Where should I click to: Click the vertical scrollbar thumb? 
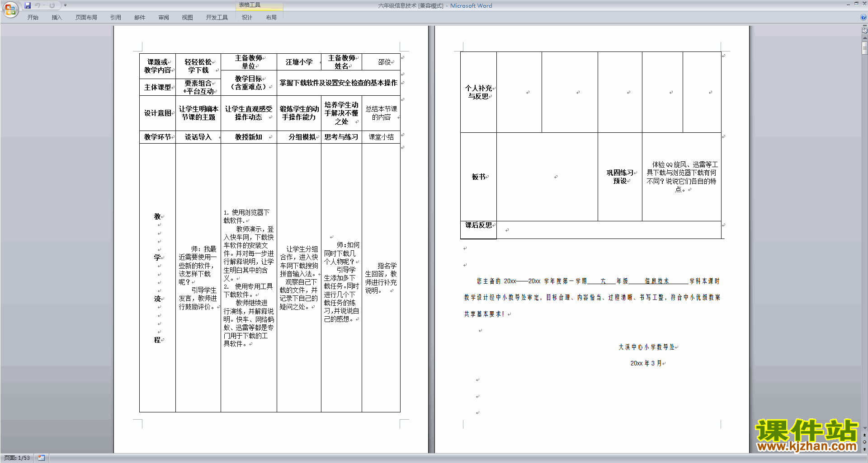(x=864, y=47)
